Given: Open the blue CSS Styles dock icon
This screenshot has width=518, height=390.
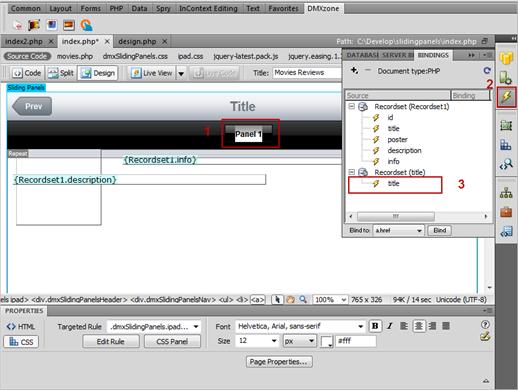Looking at the screenshot, I should point(506,145).
